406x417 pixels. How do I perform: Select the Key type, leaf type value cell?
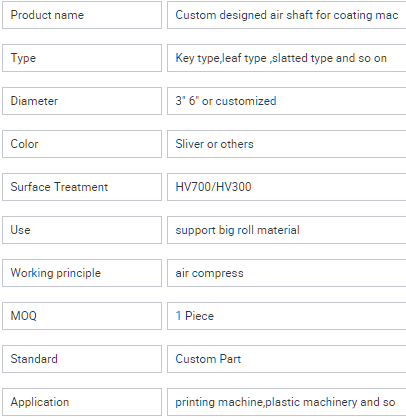click(x=286, y=58)
